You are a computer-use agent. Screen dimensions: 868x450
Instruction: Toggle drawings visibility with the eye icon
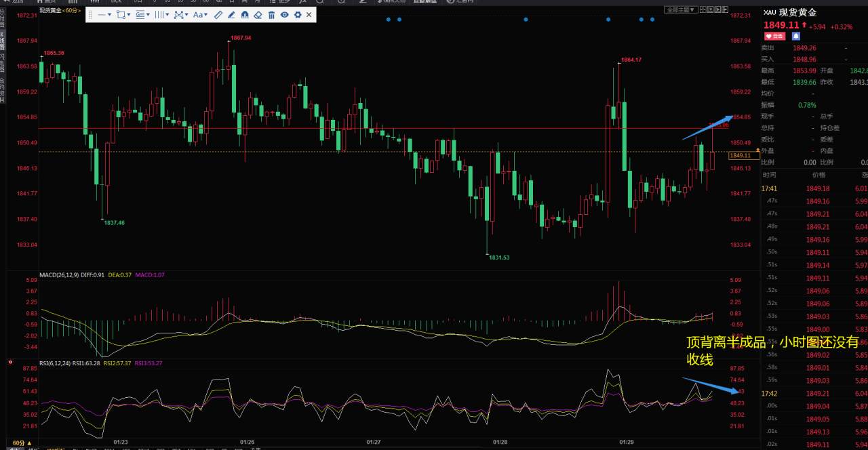tap(284, 15)
